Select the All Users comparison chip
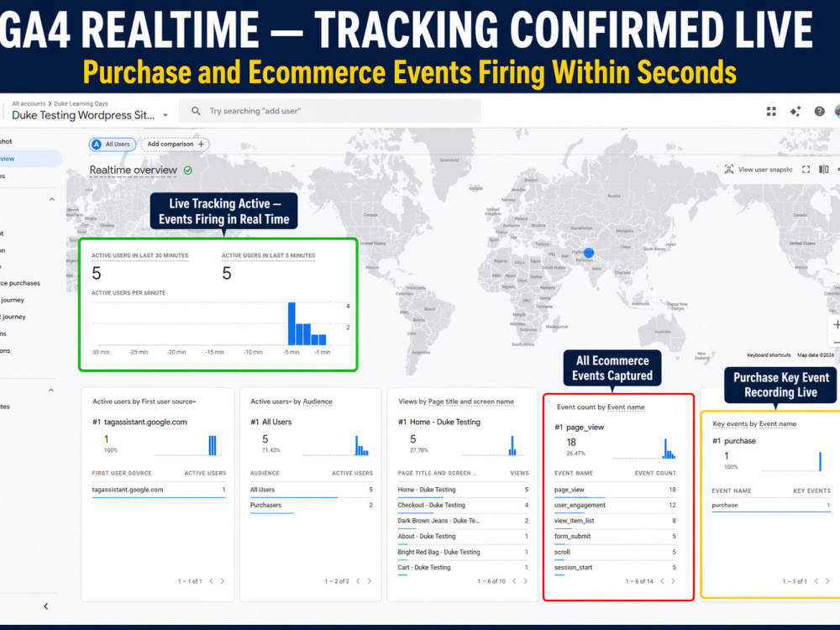Viewport: 840px width, 630px height. (x=113, y=144)
